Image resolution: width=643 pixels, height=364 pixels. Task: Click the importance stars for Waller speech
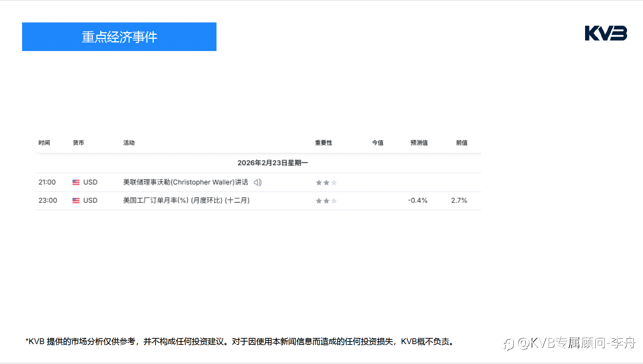coord(326,183)
